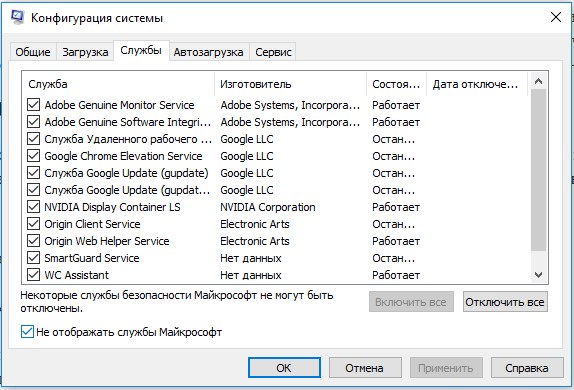The width and height of the screenshot is (574, 390).
Task: Click Google LLC in Chrome Elevation Service row
Action: click(x=247, y=156)
